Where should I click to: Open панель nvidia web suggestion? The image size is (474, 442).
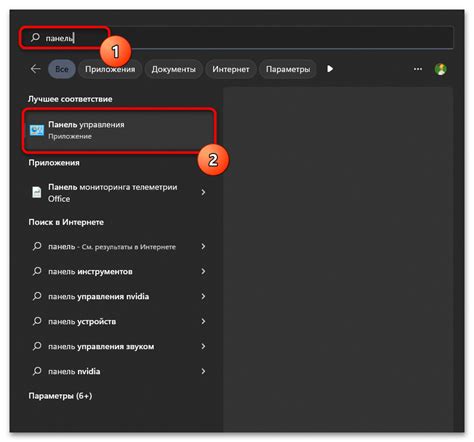tap(119, 371)
